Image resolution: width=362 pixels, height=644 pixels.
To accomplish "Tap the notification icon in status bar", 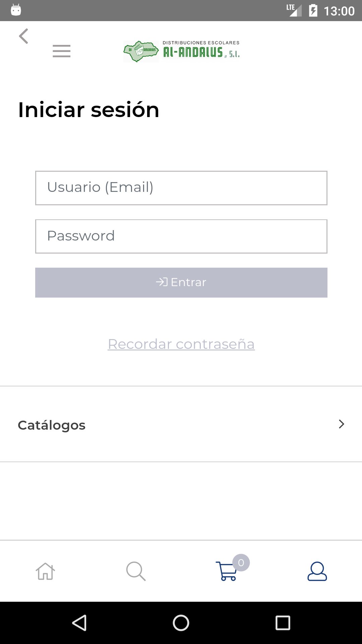I will point(16,10).
